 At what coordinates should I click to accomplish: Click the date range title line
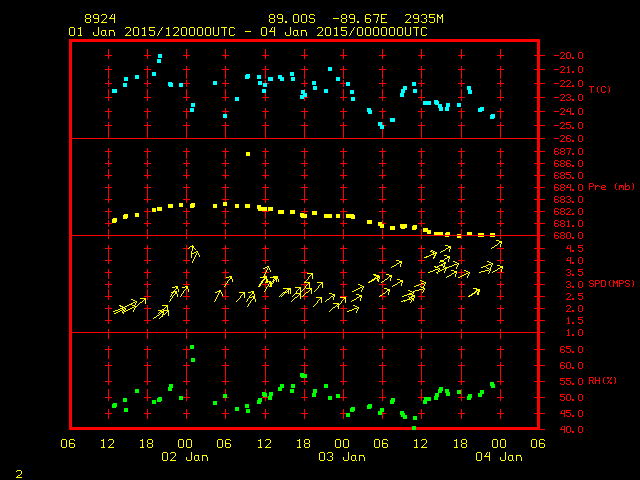tap(248, 32)
